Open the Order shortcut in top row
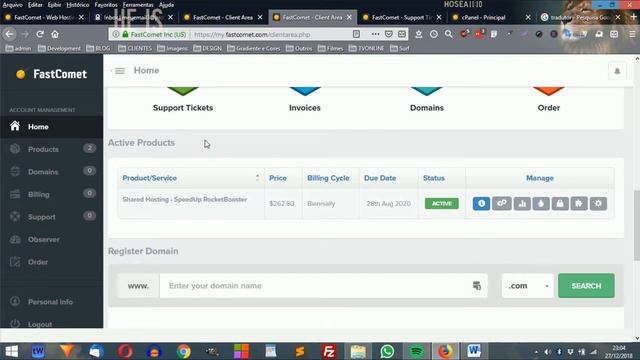 click(549, 108)
